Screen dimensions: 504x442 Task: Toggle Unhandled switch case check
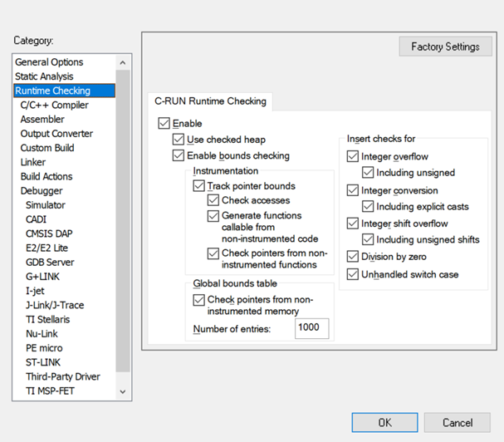(353, 274)
